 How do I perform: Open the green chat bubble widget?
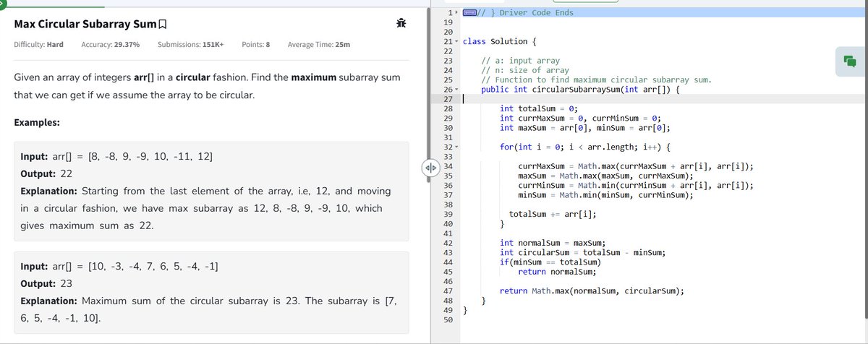849,62
